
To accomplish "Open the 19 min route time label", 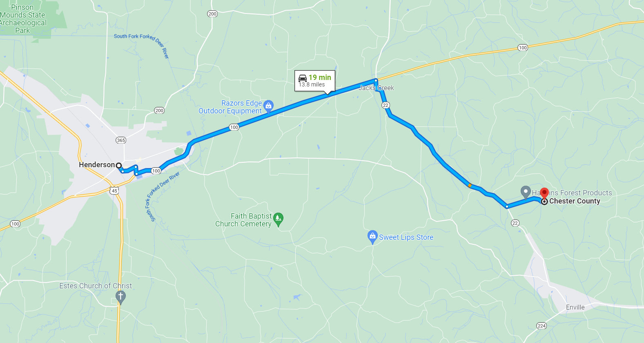I will [x=320, y=77].
